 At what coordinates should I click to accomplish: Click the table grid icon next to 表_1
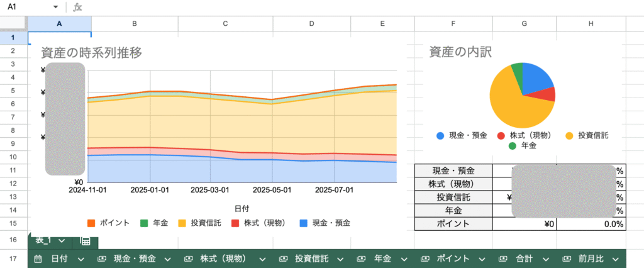(x=85, y=241)
